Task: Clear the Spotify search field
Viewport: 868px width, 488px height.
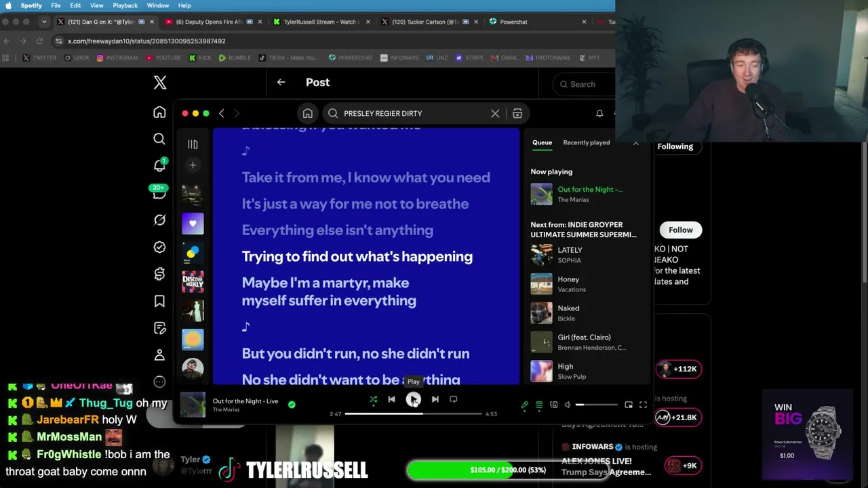Action: [495, 113]
